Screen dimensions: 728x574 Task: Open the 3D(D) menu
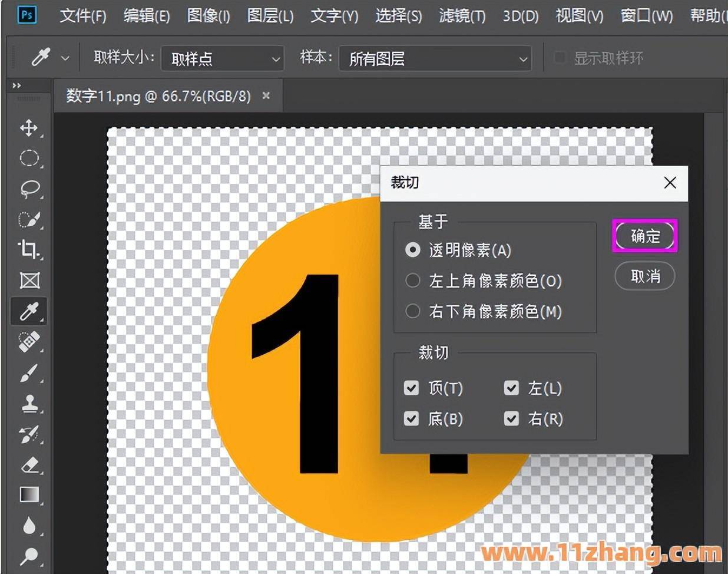[x=521, y=15]
